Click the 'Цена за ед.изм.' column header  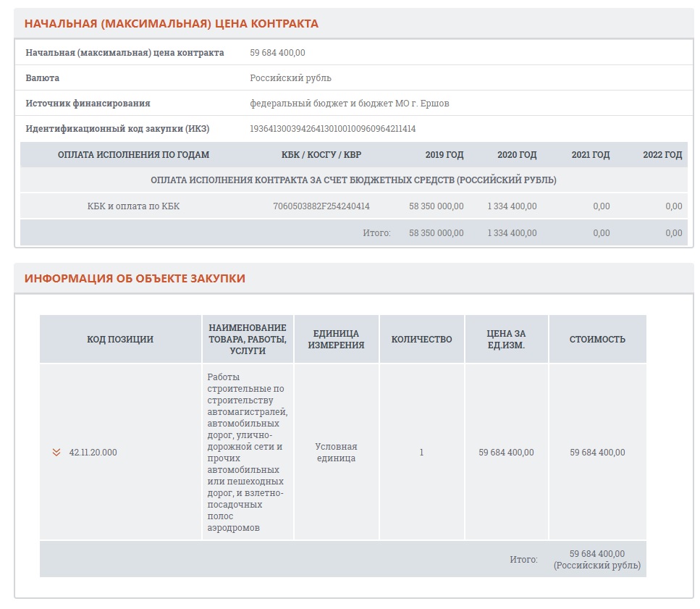pyautogui.click(x=506, y=339)
